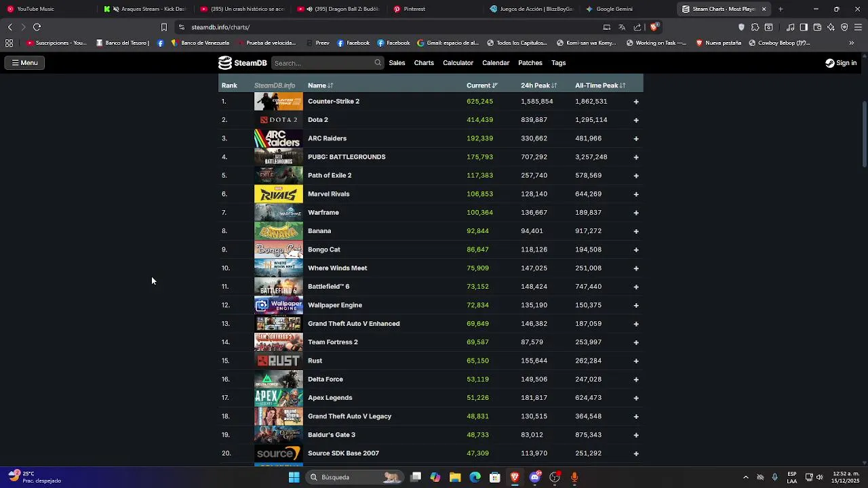Screen dimensions: 868x488
Task: Open the browser hamburger menu
Action: pyautogui.click(x=859, y=27)
